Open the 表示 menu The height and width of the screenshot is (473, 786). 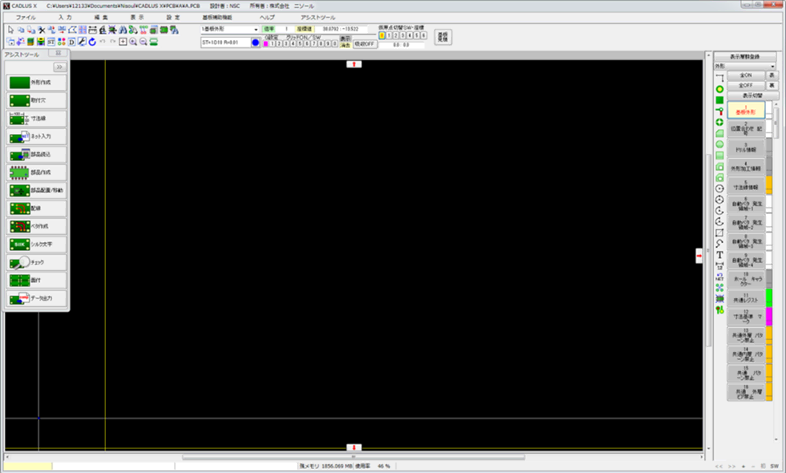tap(137, 17)
